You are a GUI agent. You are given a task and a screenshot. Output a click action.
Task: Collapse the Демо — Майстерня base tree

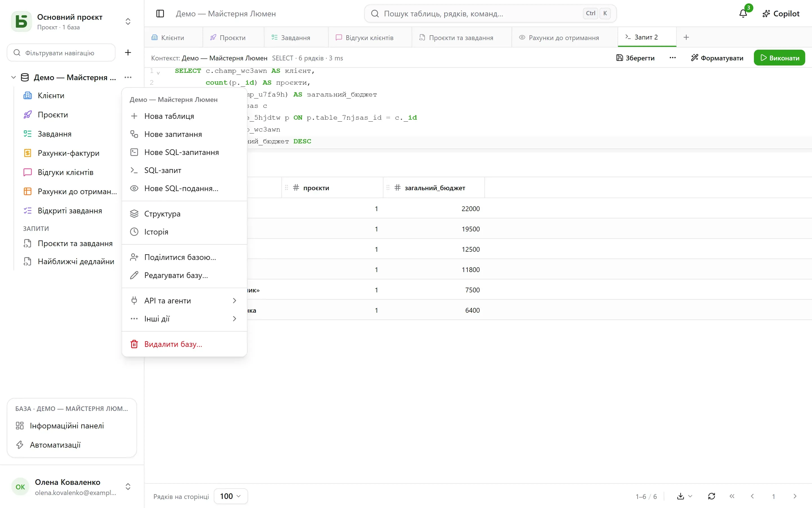(x=14, y=77)
